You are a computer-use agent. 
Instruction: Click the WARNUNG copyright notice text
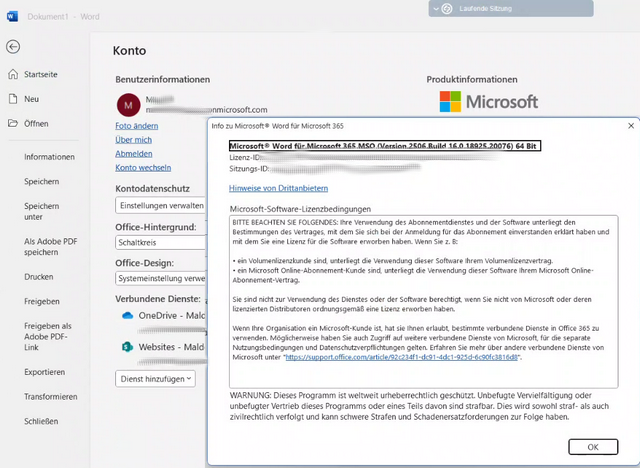click(419, 406)
